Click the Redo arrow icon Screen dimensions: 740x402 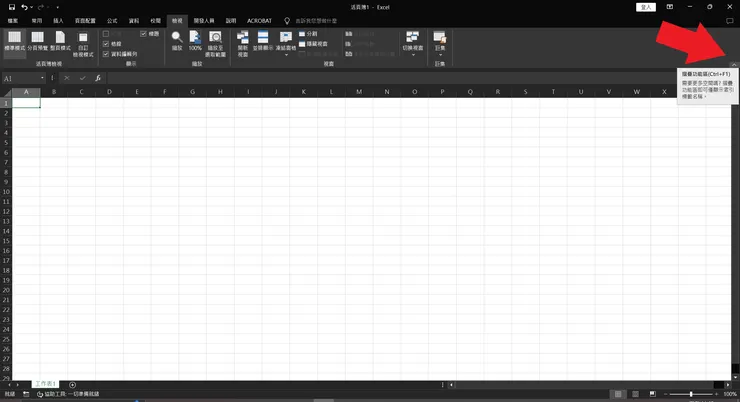tap(41, 7)
